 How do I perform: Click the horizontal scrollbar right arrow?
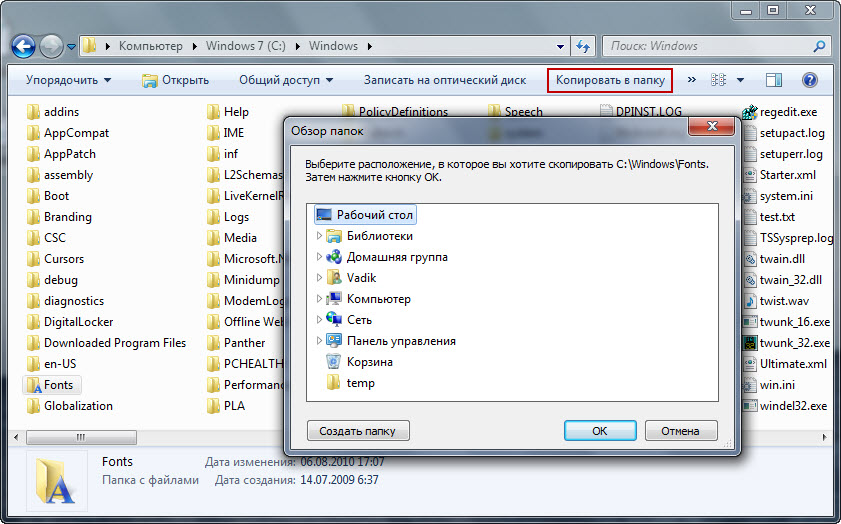[x=824, y=438]
